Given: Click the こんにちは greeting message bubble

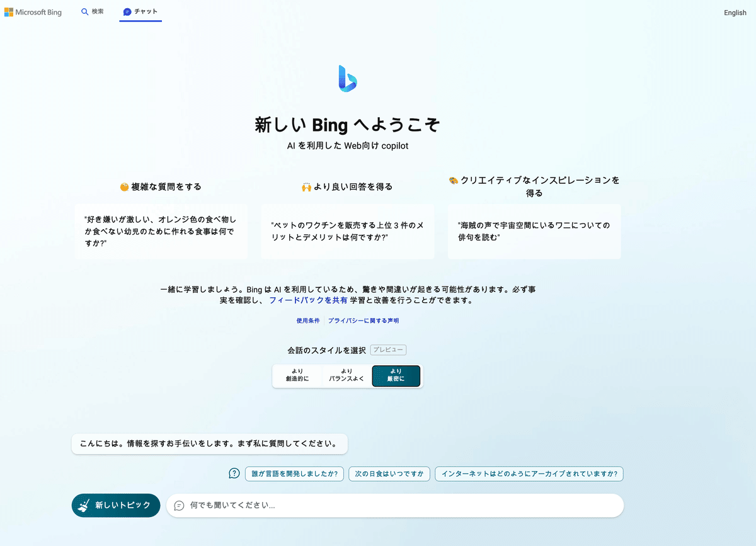Looking at the screenshot, I should pos(210,443).
